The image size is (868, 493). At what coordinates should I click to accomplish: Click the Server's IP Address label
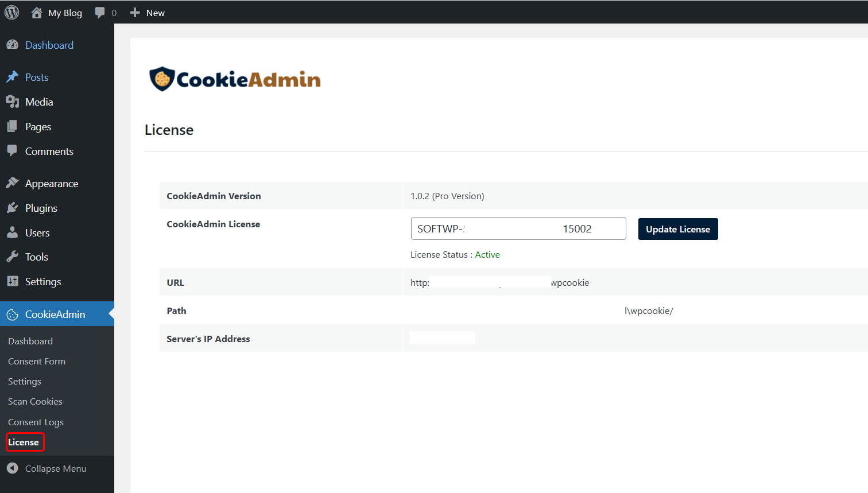pyautogui.click(x=208, y=339)
